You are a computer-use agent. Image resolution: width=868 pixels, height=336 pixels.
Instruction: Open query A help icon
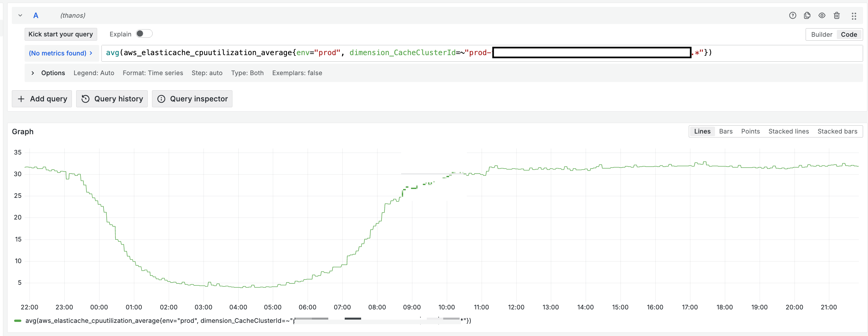(x=792, y=15)
